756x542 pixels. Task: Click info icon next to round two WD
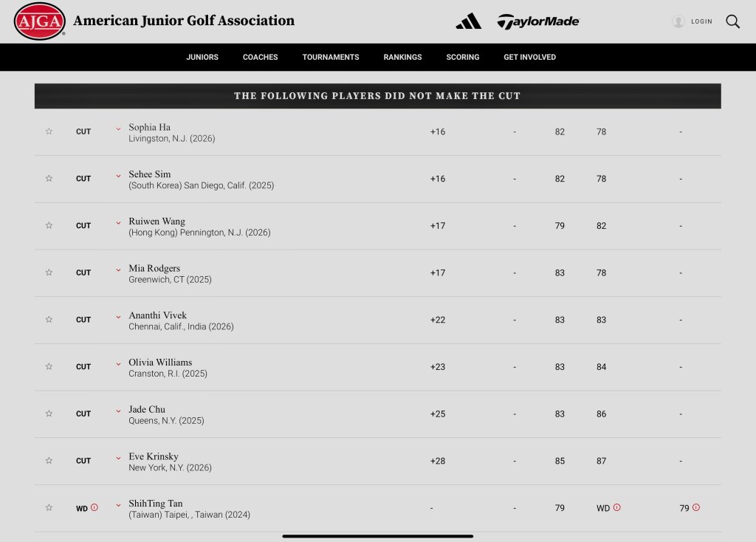pos(617,507)
